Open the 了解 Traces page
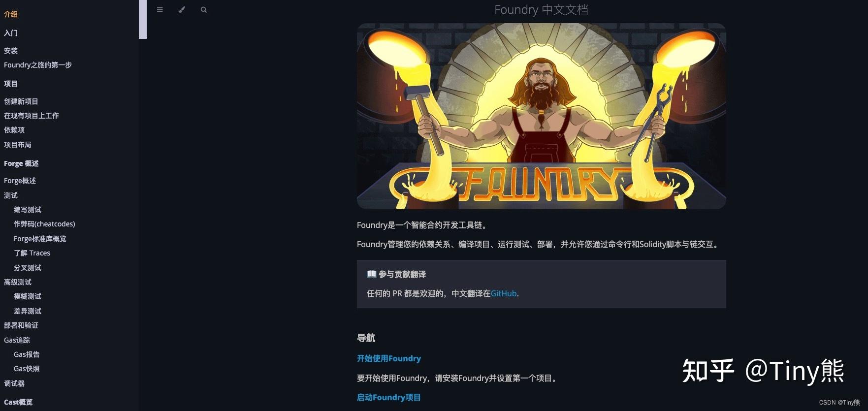Screen dimensions: 868x411 tap(32, 253)
